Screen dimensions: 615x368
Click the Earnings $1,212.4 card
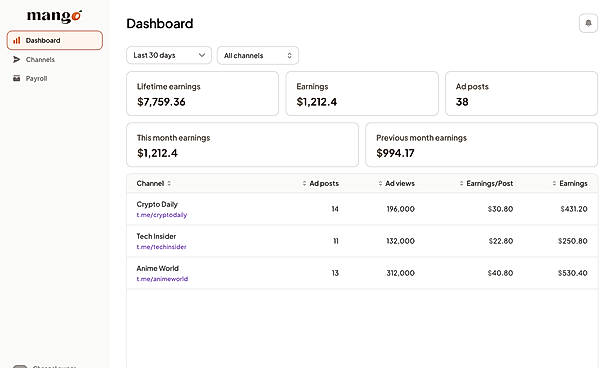click(x=362, y=93)
